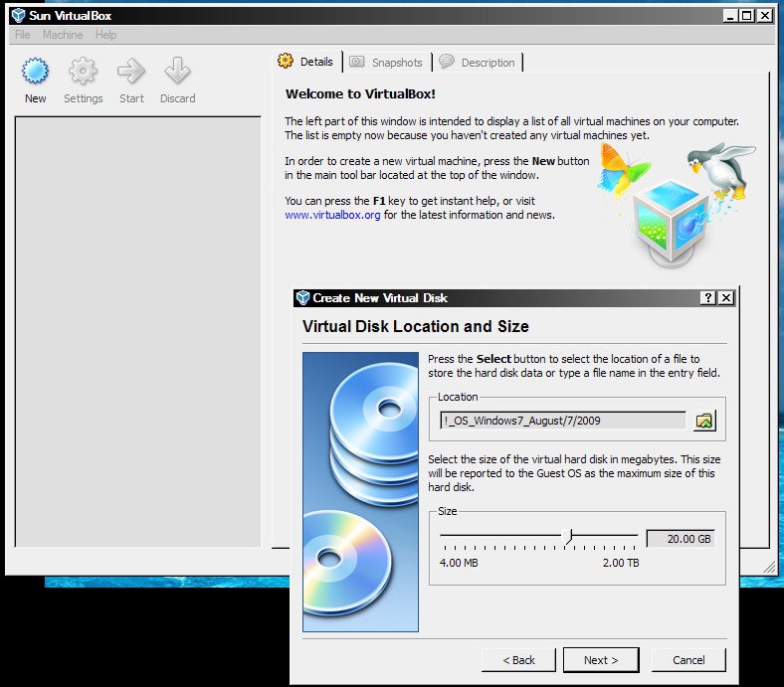The height and width of the screenshot is (687, 784).
Task: Open the File menu
Action: (x=23, y=35)
